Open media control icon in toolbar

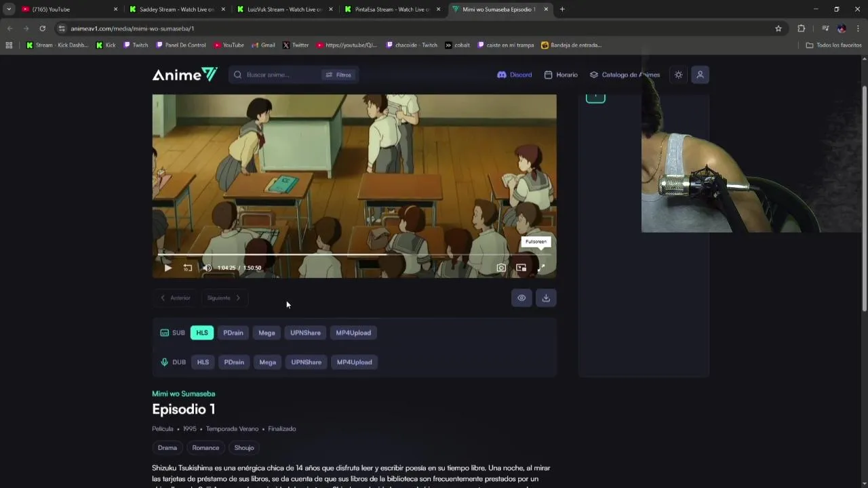pyautogui.click(x=825, y=28)
